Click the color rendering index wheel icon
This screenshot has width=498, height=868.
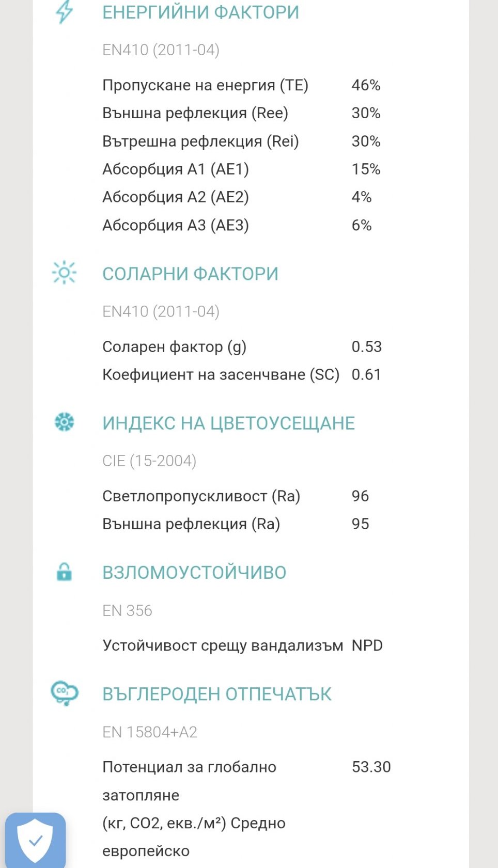pos(64,422)
